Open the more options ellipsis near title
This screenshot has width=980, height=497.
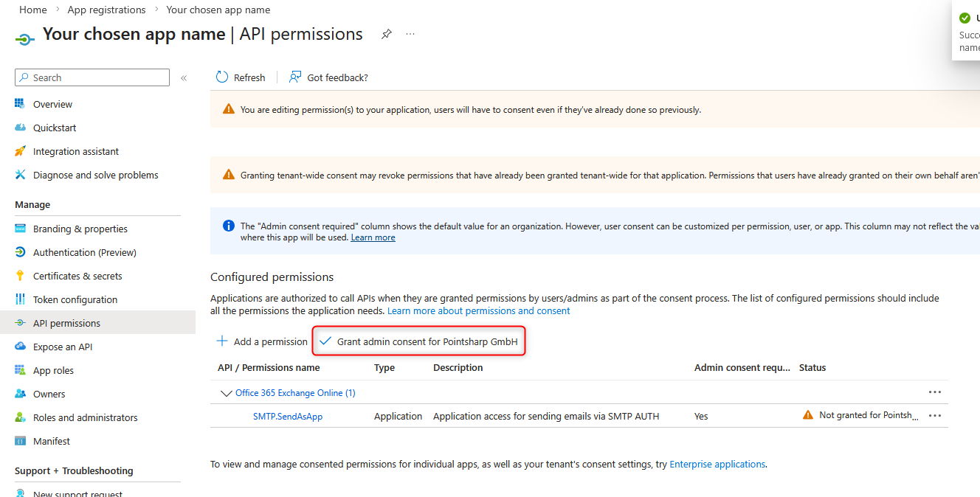click(410, 35)
